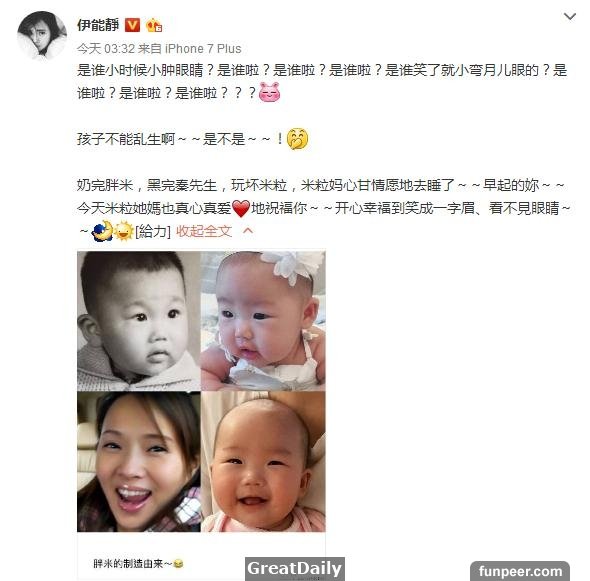This screenshot has height=581, width=590.
Task: Click the moon emoji in post
Action: tap(102, 231)
